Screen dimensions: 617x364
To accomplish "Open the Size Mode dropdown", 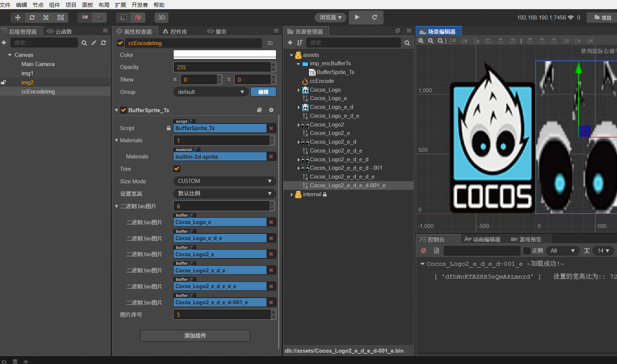I will click(x=224, y=181).
